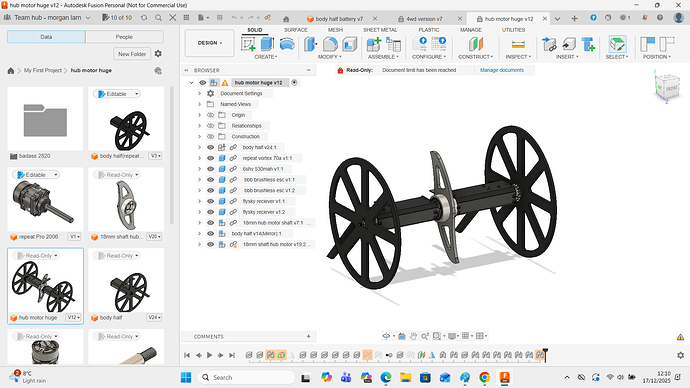Expand the Relationships node
690x388 pixels.
point(199,126)
